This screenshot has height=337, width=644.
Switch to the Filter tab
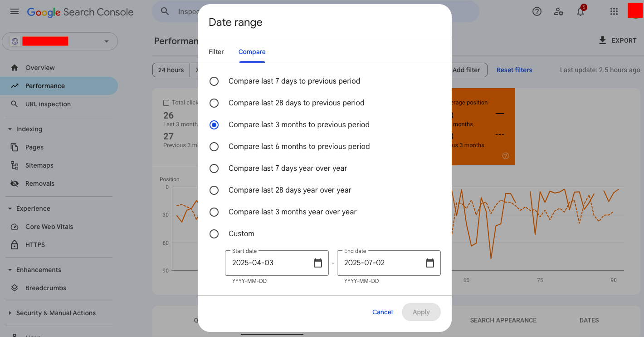point(216,52)
